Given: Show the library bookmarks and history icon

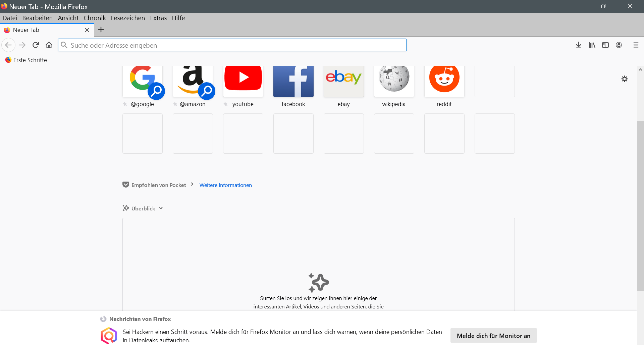Looking at the screenshot, I should coord(592,45).
